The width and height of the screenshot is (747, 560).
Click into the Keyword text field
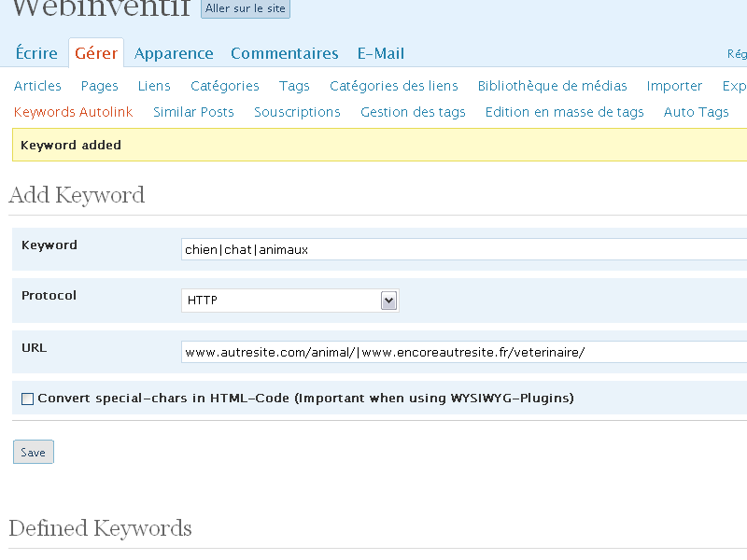click(x=463, y=249)
